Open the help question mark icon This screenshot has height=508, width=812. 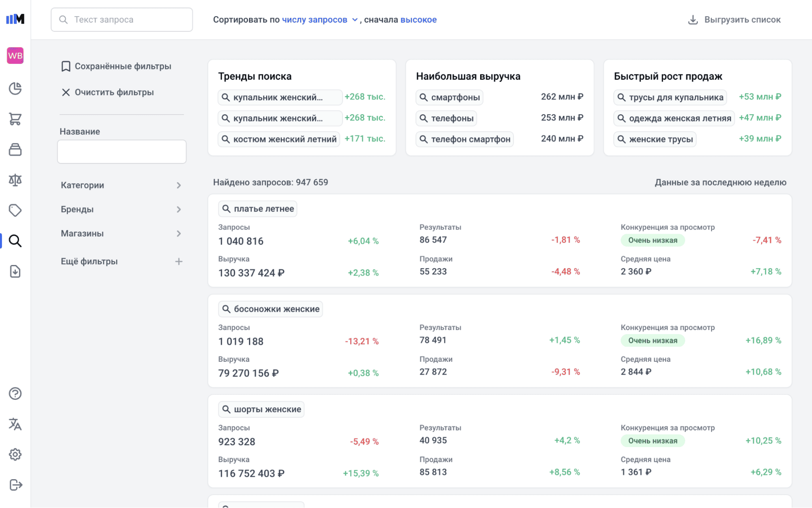pos(15,393)
